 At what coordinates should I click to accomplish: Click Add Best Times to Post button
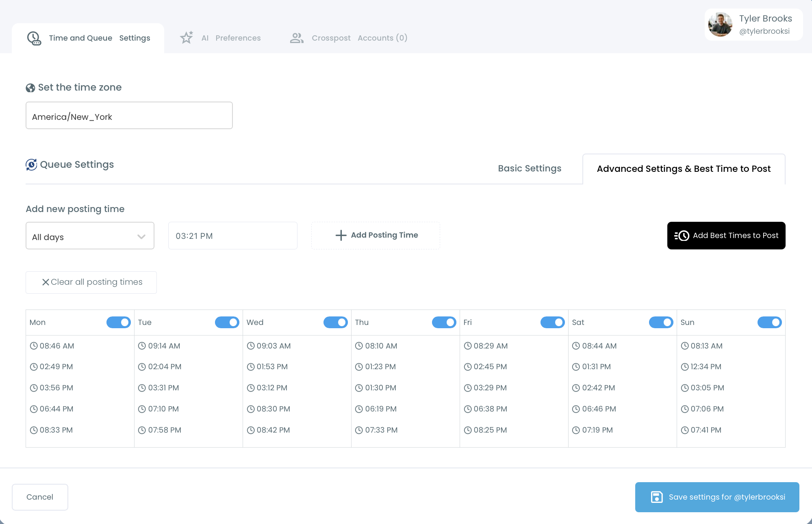click(726, 236)
